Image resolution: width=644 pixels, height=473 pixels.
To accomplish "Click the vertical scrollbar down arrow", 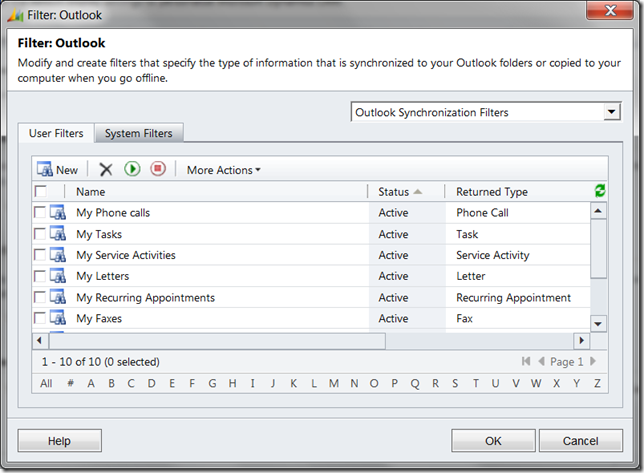I will (598, 324).
